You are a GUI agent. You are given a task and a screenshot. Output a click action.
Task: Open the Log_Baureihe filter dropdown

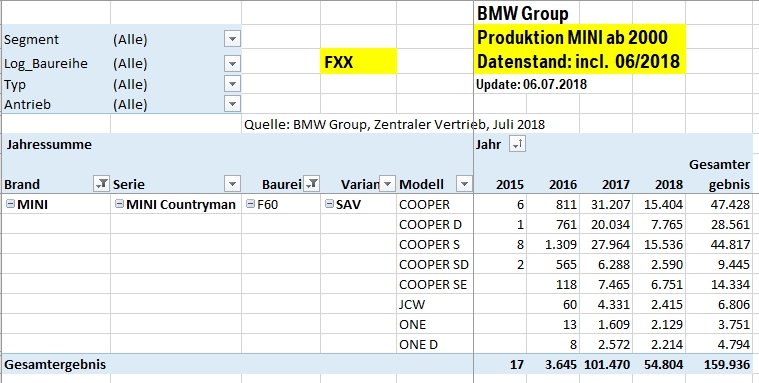[232, 63]
